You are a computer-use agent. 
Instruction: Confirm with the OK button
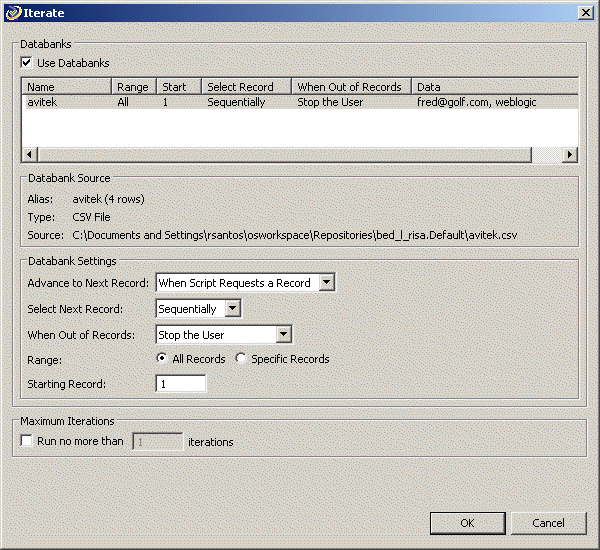click(x=468, y=523)
